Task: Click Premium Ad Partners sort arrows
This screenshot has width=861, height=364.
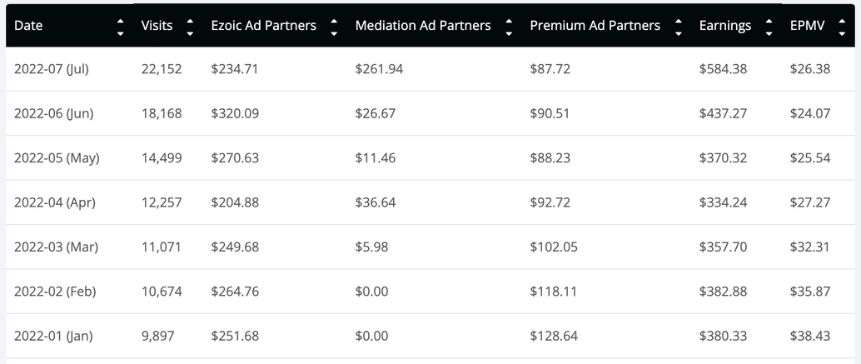Action: pos(678,26)
